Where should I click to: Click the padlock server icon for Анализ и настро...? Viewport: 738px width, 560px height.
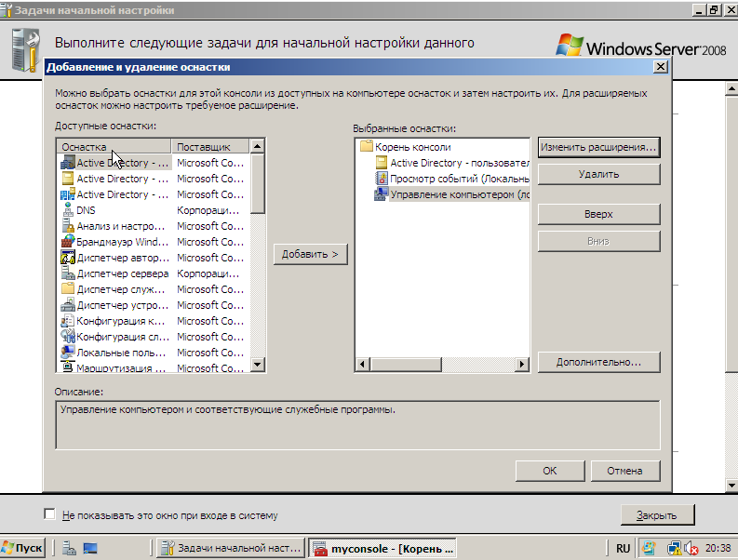(68, 226)
